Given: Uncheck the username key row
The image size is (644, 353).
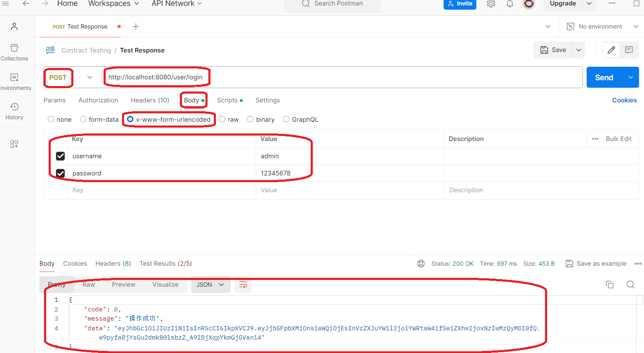Looking at the screenshot, I should [60, 156].
